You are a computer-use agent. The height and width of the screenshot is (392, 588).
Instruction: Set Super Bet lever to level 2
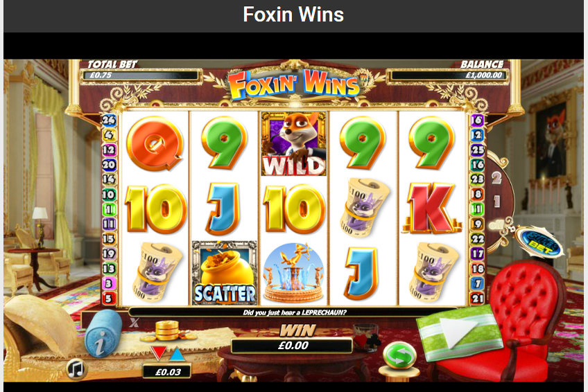pos(496,177)
